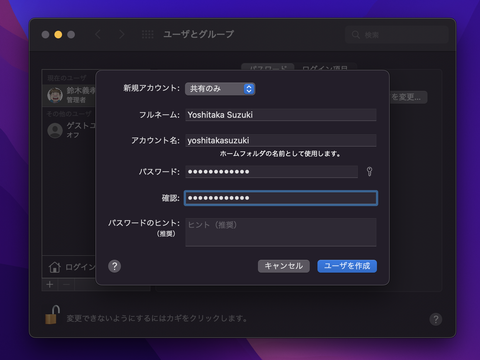Go forward with the toolbar forward arrow
This screenshot has height=360, width=480.
click(x=122, y=34)
